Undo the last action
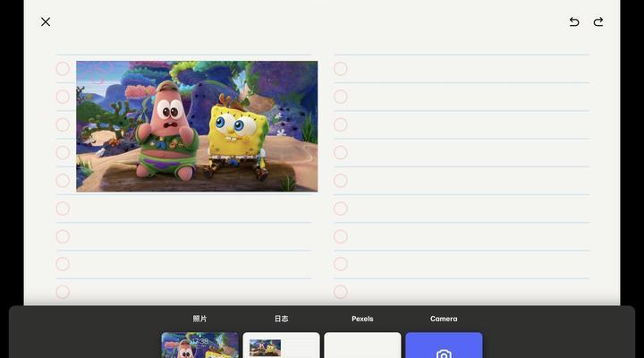Image resolution: width=644 pixels, height=358 pixels. (574, 21)
